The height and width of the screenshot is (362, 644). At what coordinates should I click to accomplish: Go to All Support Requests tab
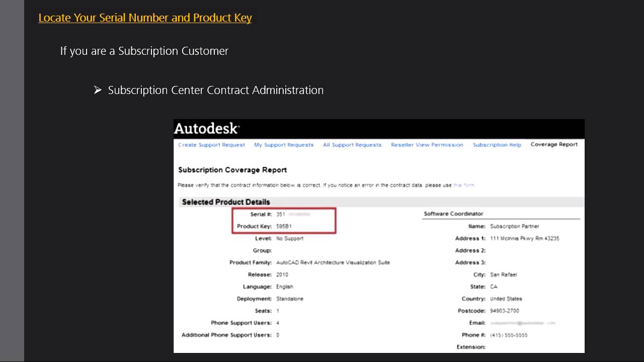point(352,145)
